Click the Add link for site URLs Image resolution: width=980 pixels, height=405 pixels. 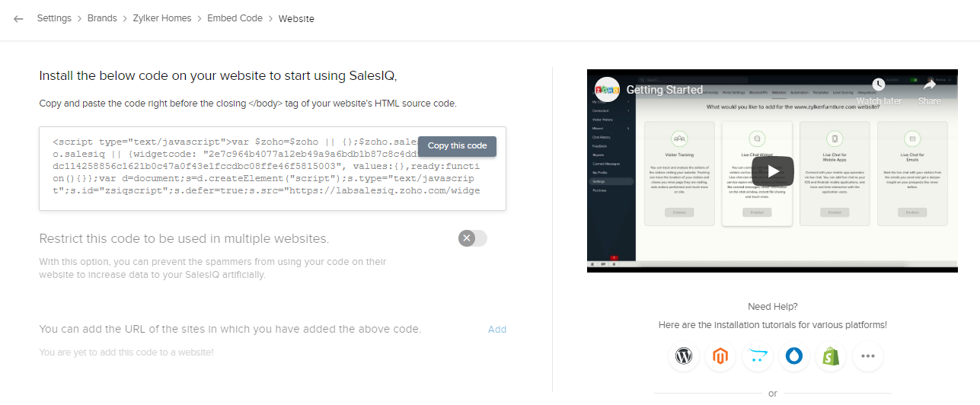(497, 330)
